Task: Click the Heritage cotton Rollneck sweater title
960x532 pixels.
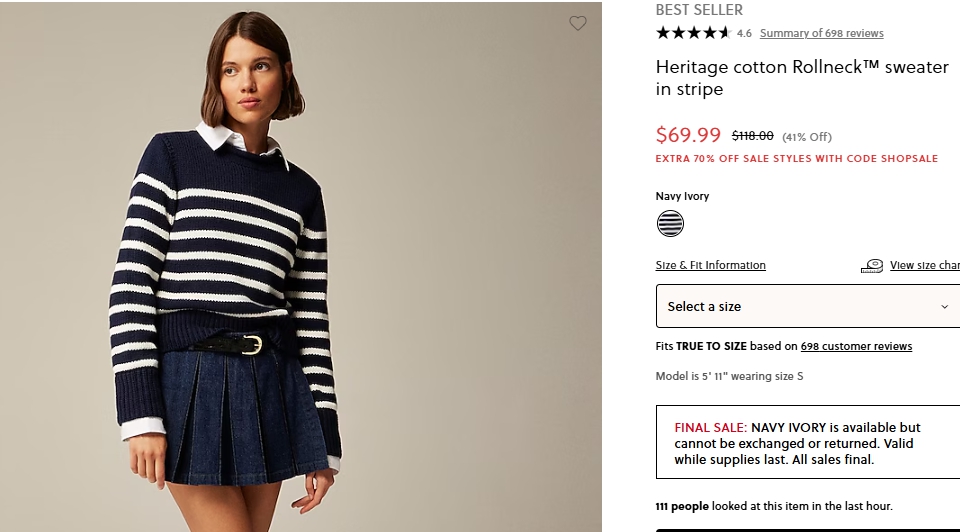Action: [x=802, y=78]
